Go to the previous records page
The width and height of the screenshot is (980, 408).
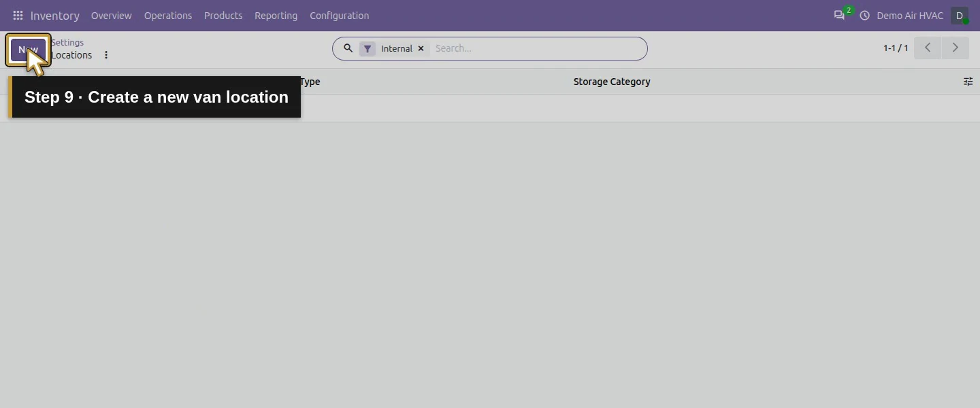pyautogui.click(x=928, y=48)
